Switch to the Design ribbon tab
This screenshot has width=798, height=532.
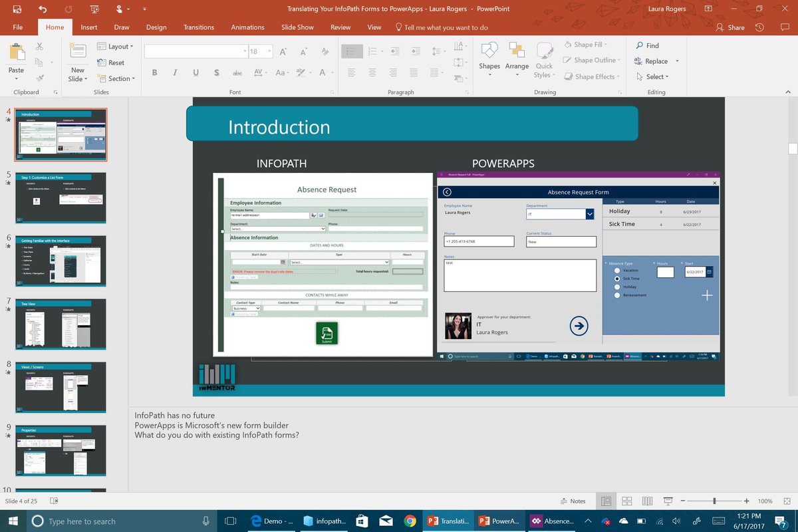pos(156,27)
